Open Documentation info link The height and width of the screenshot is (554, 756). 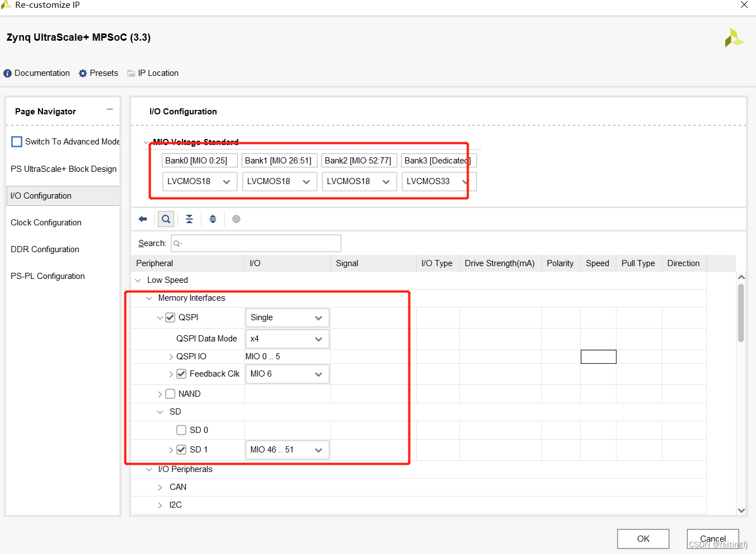37,73
